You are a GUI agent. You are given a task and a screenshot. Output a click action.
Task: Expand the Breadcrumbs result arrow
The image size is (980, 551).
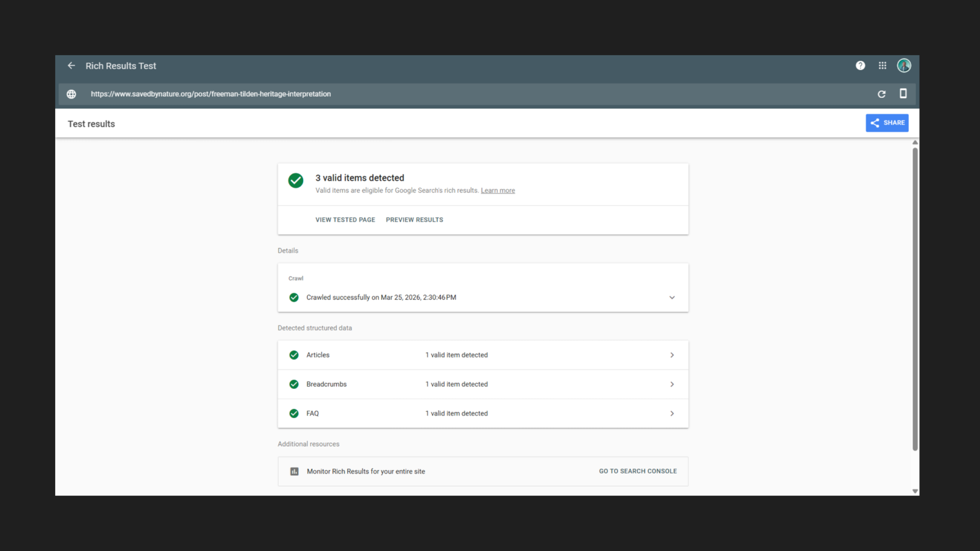coord(672,384)
